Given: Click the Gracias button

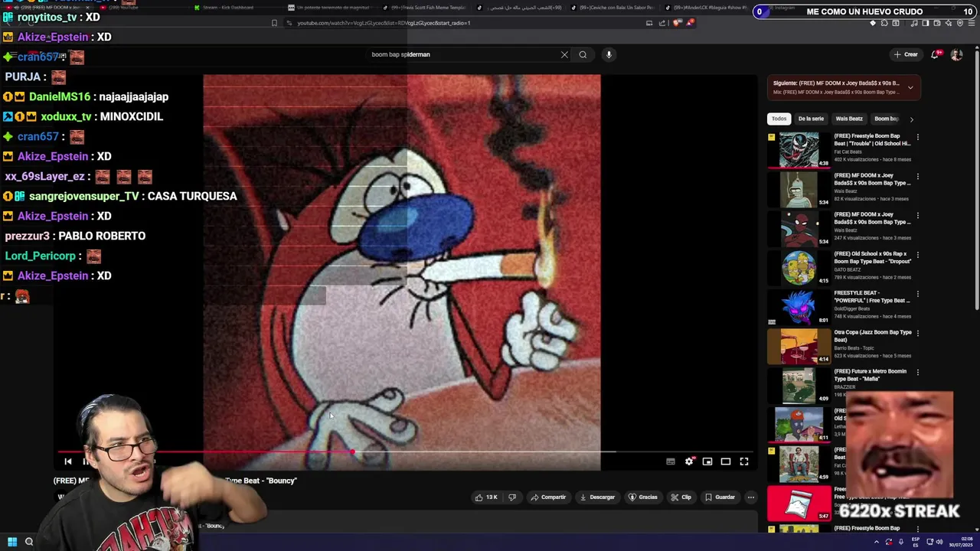Looking at the screenshot, I should (643, 497).
